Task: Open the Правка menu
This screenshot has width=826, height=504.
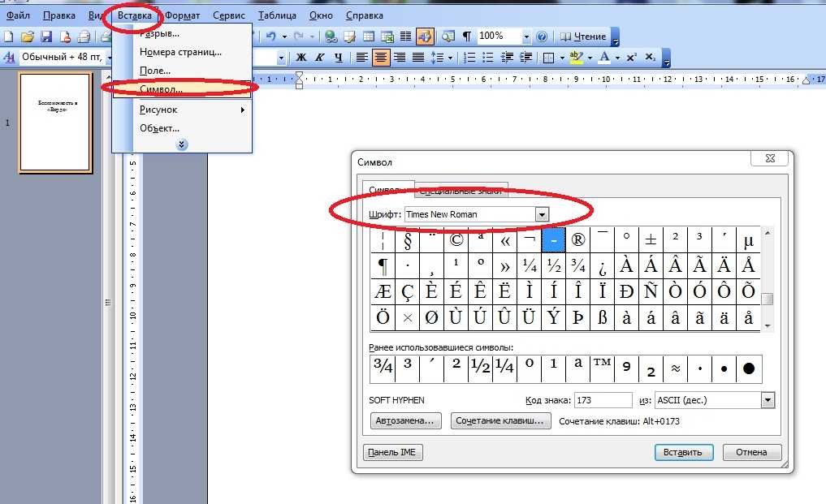Action: 59,15
